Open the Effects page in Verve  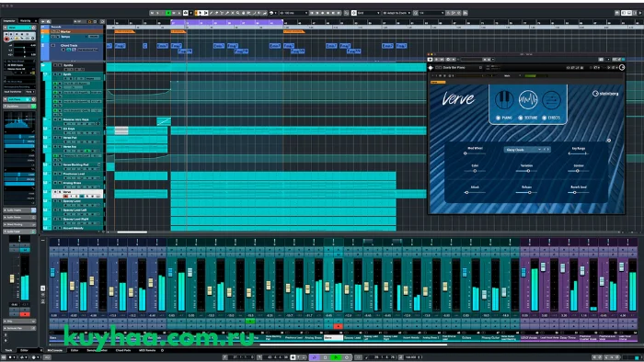click(x=551, y=99)
